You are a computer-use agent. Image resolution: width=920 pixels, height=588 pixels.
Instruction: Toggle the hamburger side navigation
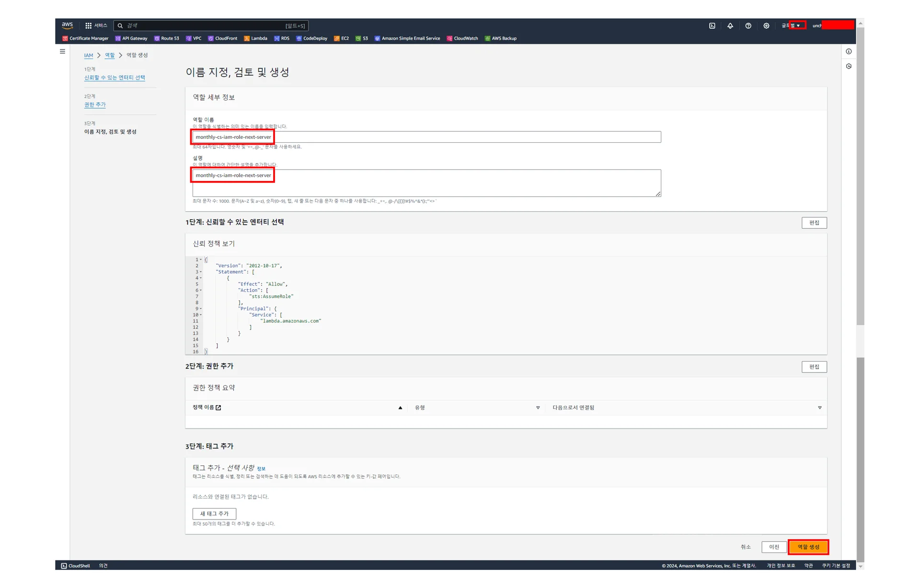62,52
